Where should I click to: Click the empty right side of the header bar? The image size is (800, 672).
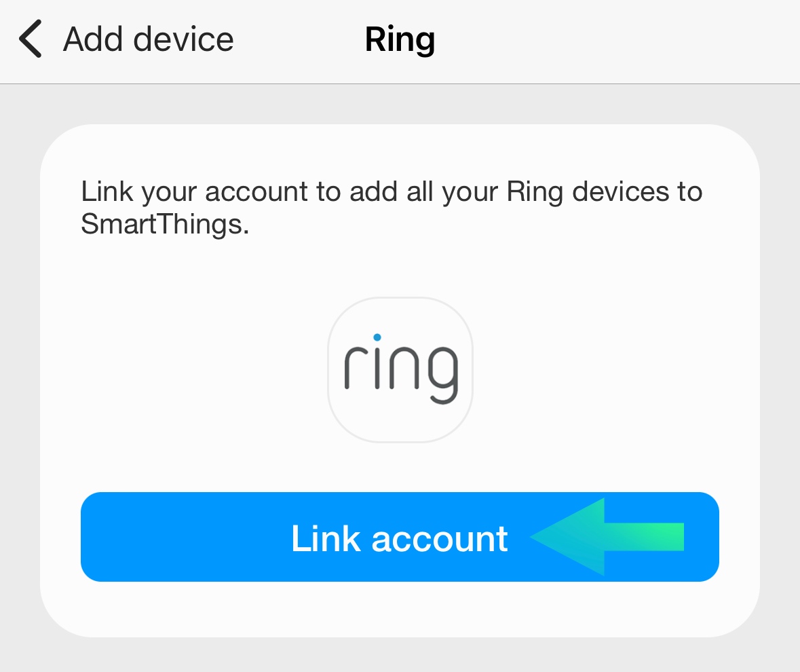click(645, 41)
